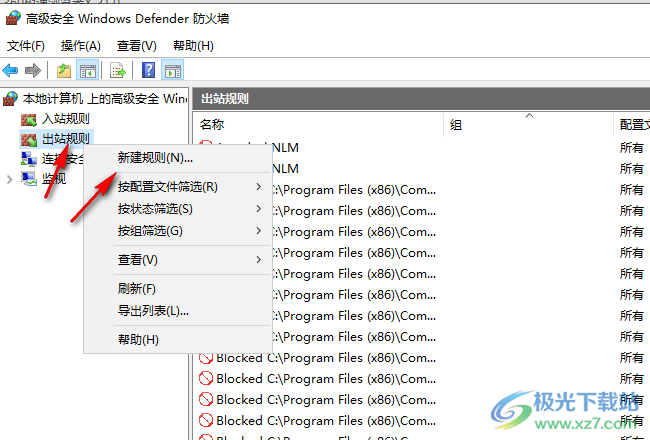Screen dimensions: 650x440
Task: Click the 监视 monitor icon
Action: point(29,178)
